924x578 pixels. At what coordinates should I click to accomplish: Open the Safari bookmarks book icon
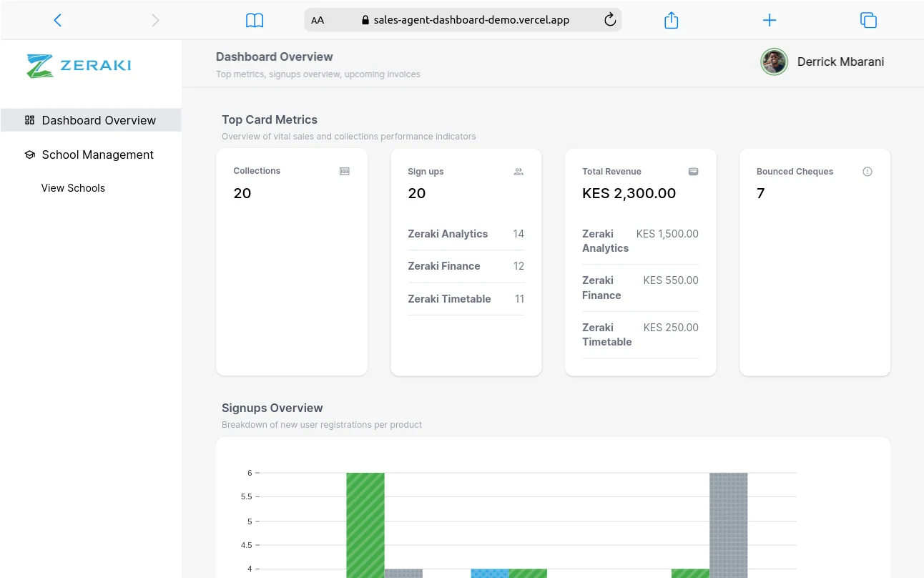(255, 20)
